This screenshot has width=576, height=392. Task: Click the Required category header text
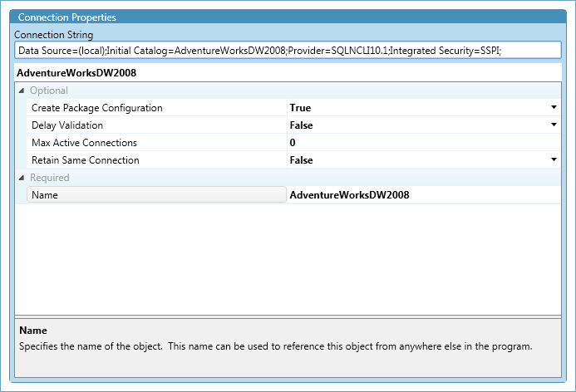[x=50, y=178]
